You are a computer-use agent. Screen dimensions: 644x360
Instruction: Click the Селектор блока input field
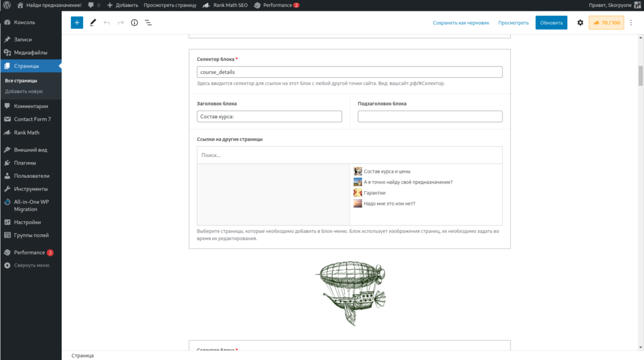pyautogui.click(x=350, y=72)
